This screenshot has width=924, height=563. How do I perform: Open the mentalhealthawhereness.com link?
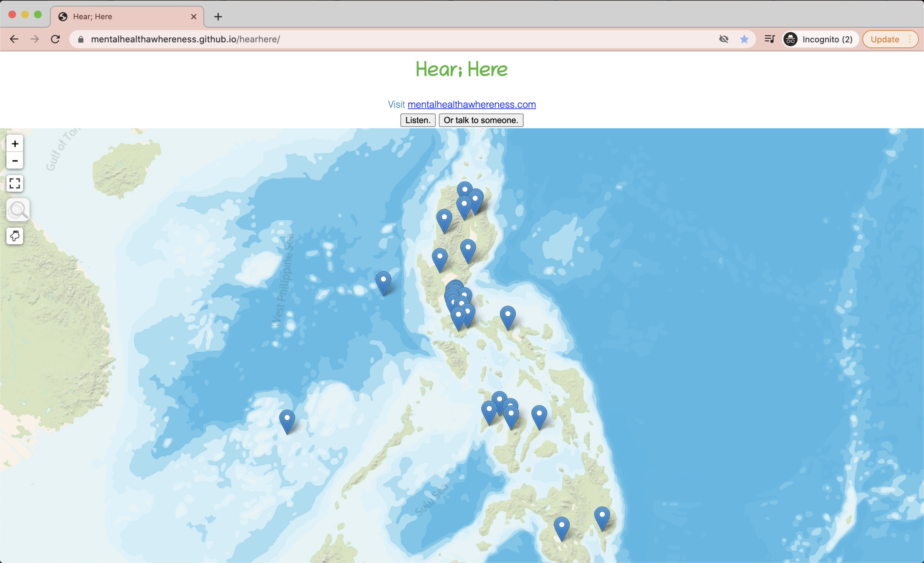tap(472, 105)
